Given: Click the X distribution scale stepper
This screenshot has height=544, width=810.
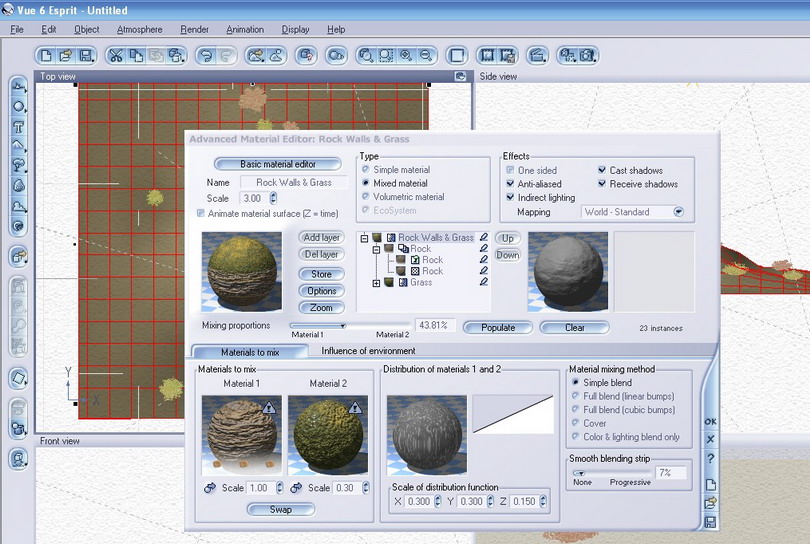Looking at the screenshot, I should click(x=438, y=501).
